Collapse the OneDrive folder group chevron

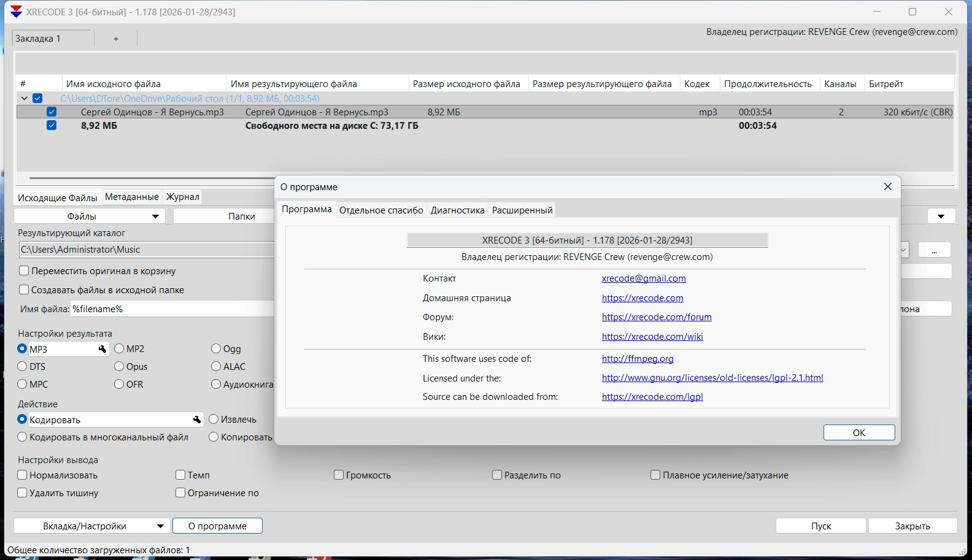point(24,98)
